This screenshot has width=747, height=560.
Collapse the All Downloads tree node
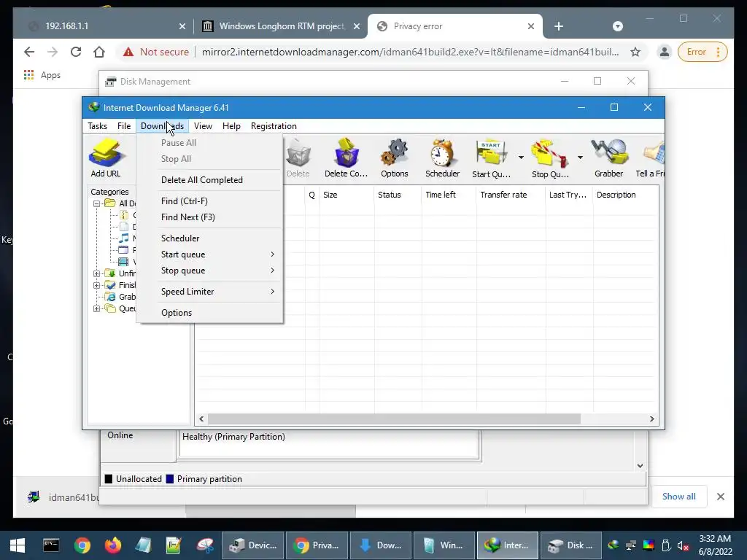[x=97, y=204]
